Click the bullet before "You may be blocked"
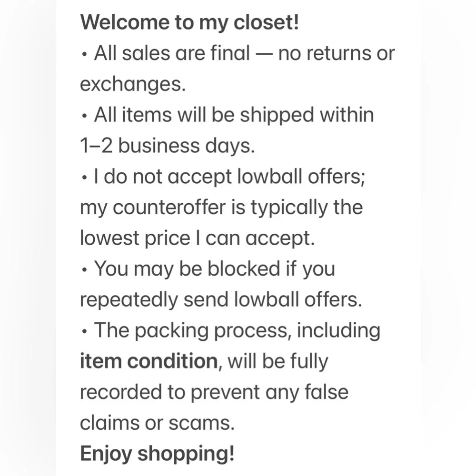Screen dimensions: 476x476 pyautogui.click(x=84, y=270)
